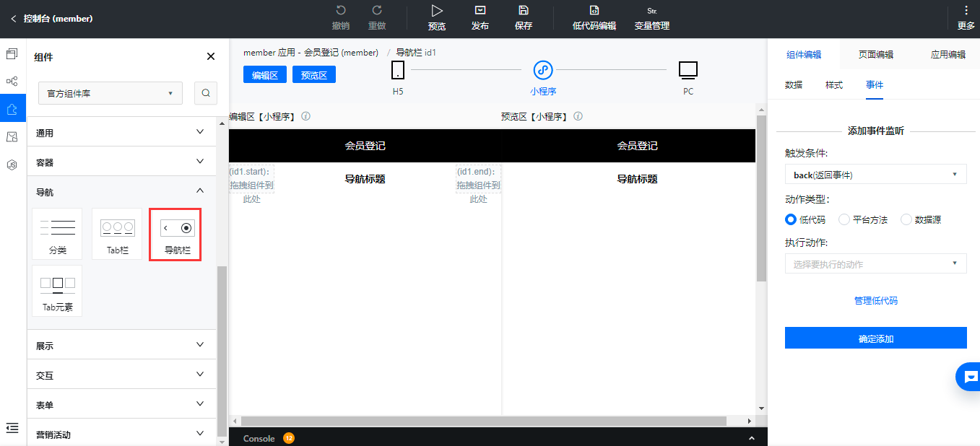Screen dimensions: 980x446
Task: Click the 撤销 undo icon
Action: 341,11
